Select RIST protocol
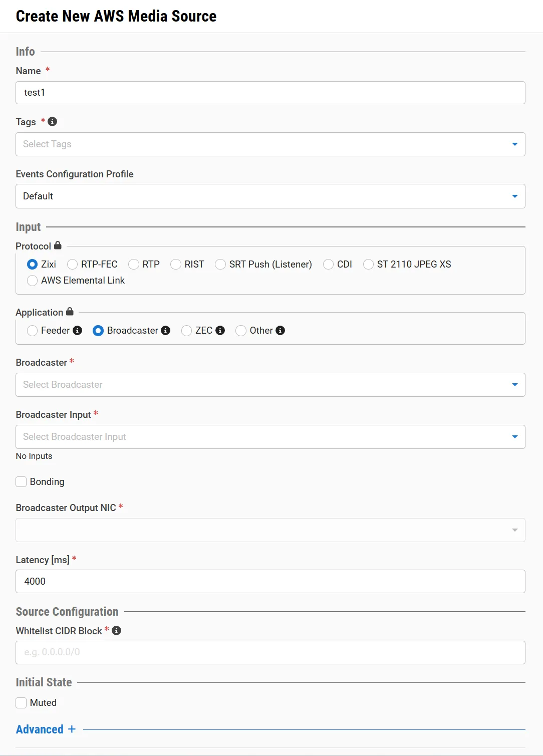Screen dimensions: 543x756 click(x=176, y=265)
